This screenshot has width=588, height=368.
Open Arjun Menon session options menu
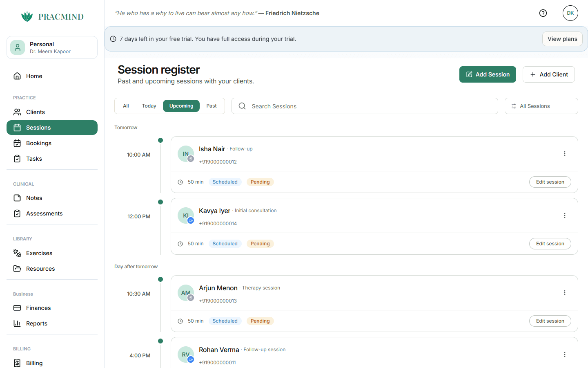[x=565, y=293]
